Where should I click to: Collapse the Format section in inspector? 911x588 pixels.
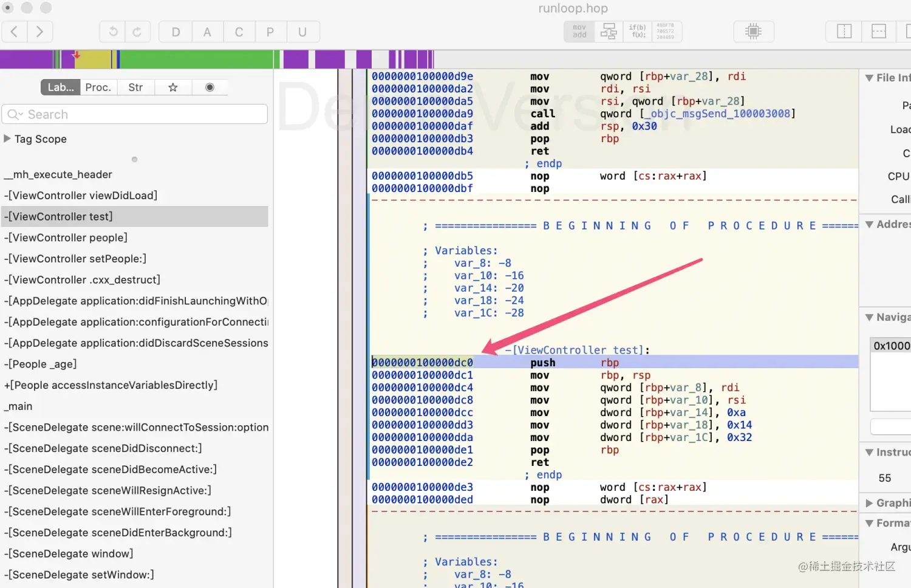(869, 523)
